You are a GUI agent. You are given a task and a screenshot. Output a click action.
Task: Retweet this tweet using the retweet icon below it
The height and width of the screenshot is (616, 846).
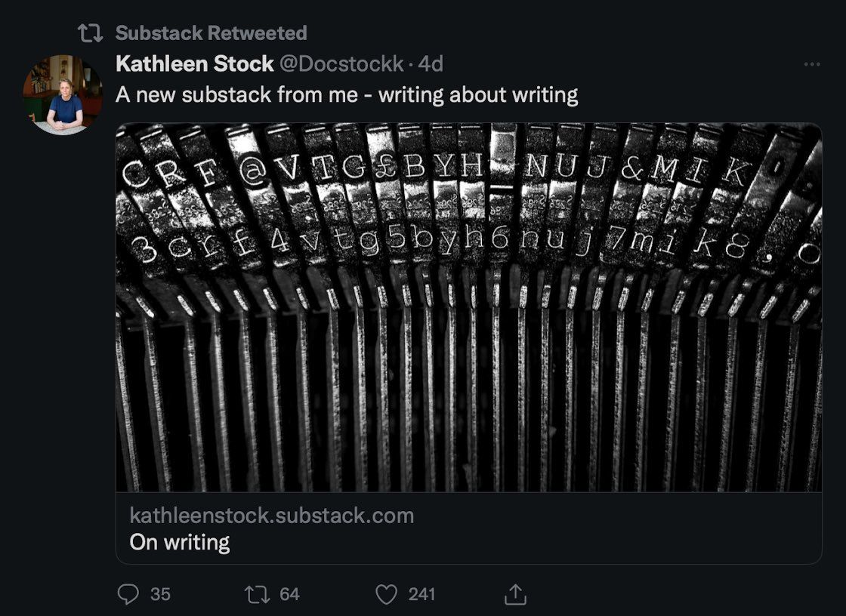click(x=258, y=594)
